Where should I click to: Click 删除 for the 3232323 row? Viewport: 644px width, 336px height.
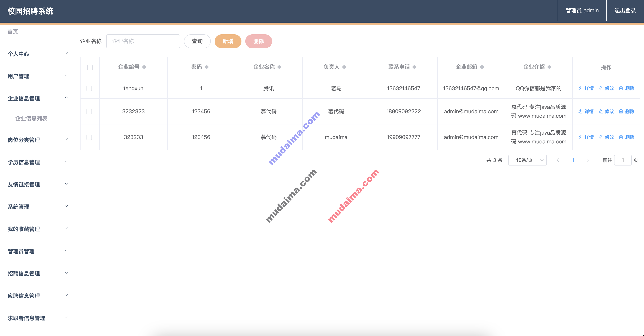(x=627, y=112)
